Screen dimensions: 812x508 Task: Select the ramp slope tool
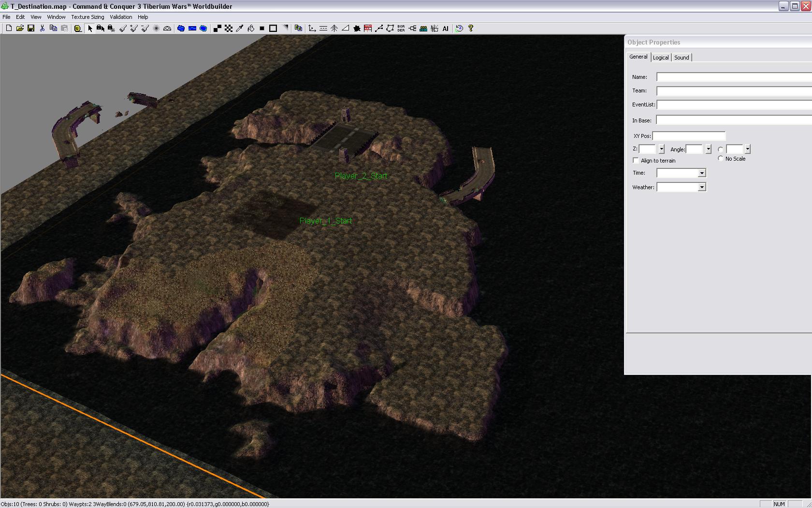346,29
